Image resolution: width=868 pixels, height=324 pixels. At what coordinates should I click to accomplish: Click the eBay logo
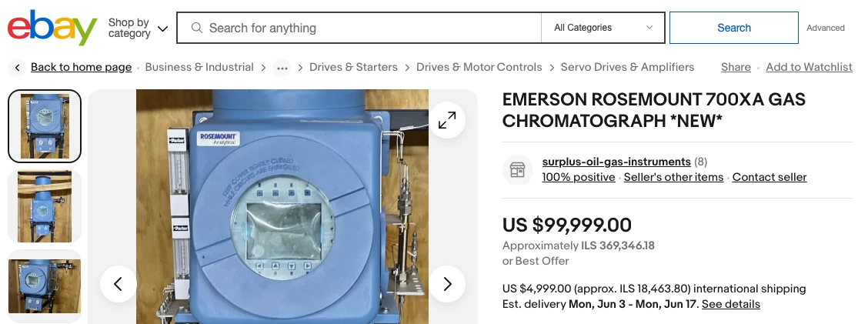pos(52,28)
